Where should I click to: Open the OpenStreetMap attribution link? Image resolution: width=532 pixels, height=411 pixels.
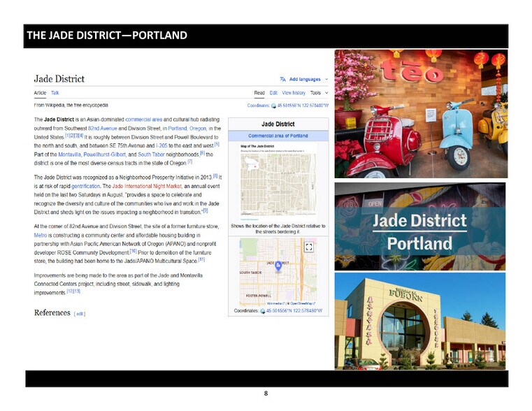[301, 303]
